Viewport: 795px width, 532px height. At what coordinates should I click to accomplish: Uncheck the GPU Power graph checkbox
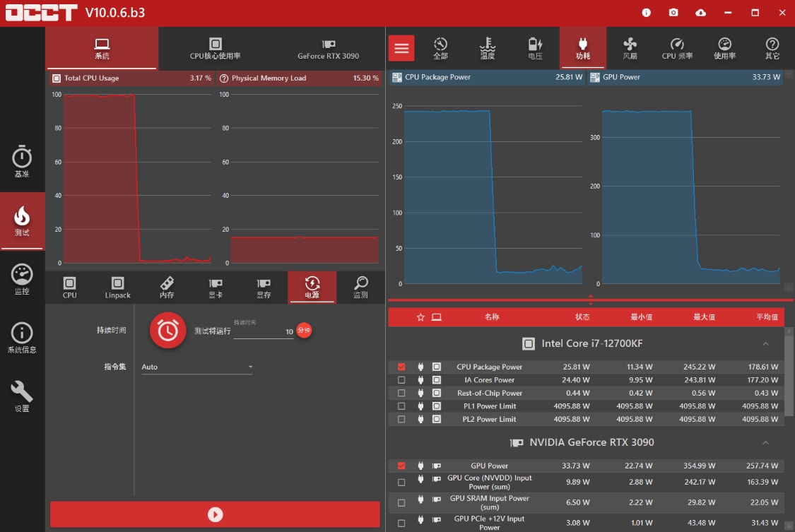tap(401, 466)
